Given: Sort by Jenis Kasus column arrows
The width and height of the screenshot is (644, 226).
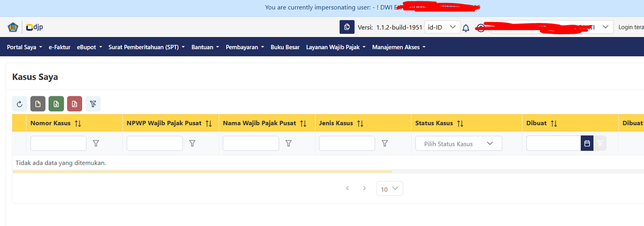Looking at the screenshot, I should (360, 123).
